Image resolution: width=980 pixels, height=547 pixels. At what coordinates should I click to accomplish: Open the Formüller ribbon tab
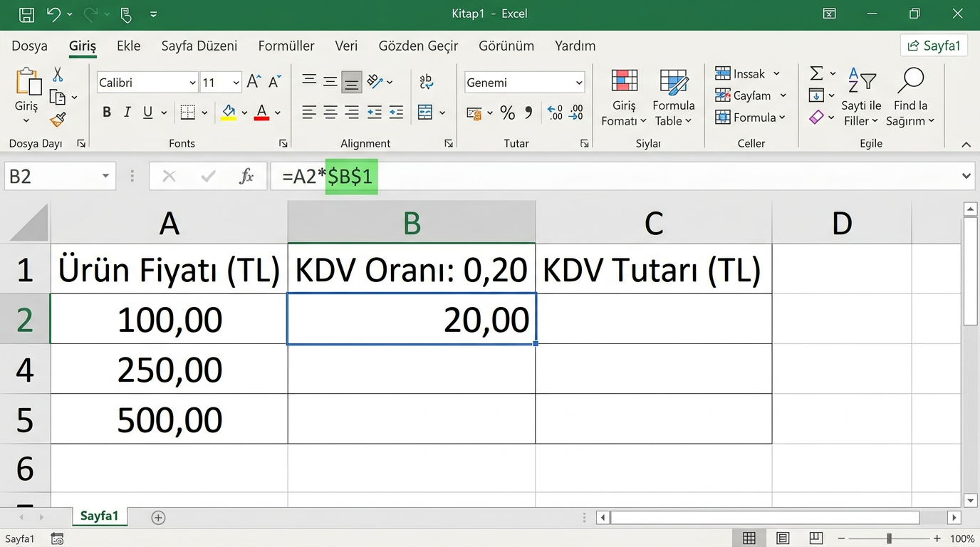(286, 46)
